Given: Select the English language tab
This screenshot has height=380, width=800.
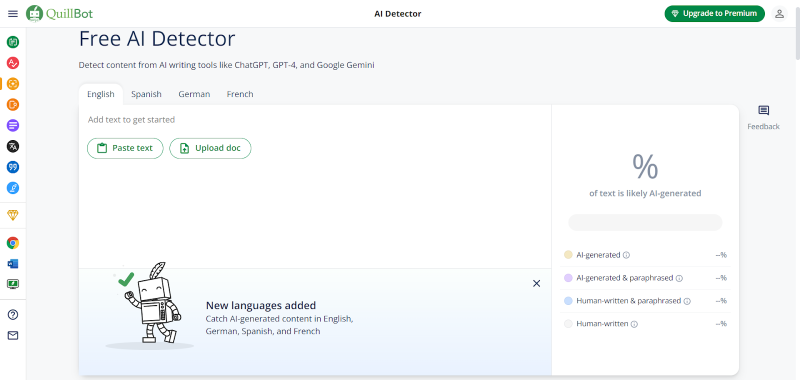Looking at the screenshot, I should (x=101, y=94).
